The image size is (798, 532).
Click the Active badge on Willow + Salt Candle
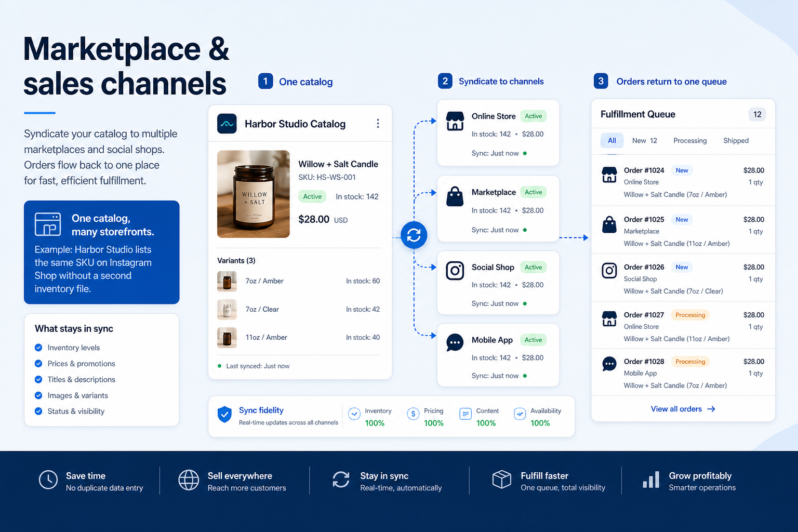point(312,196)
